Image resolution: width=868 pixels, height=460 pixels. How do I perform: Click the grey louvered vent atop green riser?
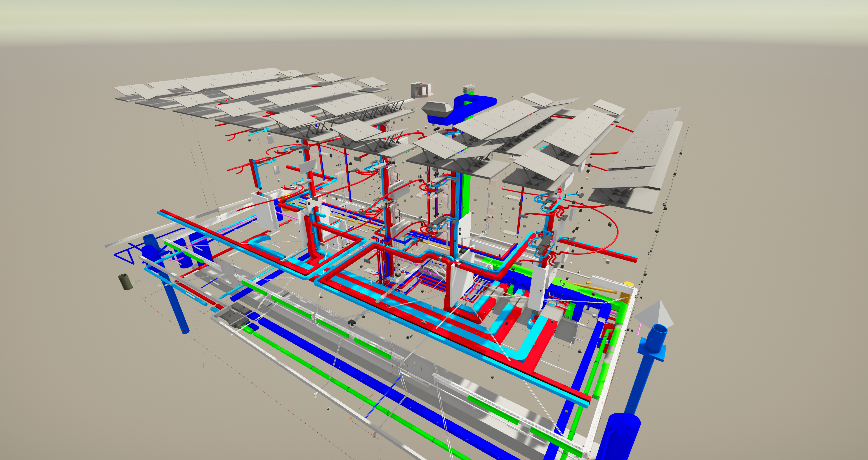[x=469, y=89]
